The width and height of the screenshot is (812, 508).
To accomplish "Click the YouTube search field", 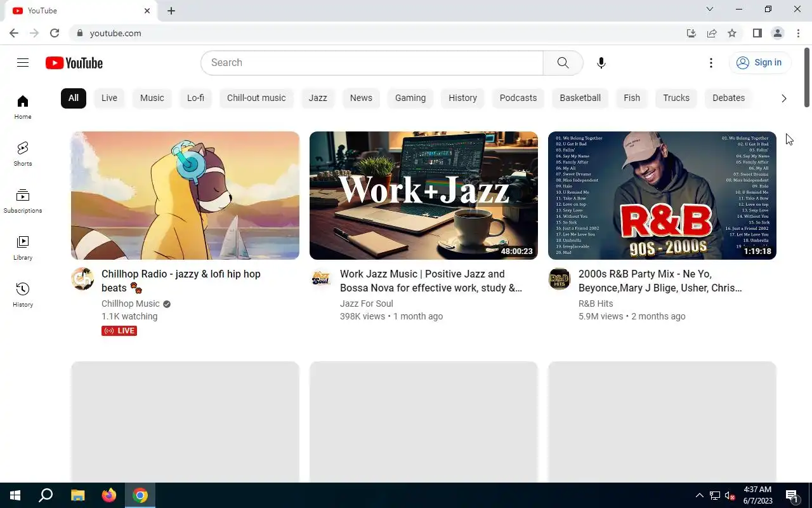I will (x=372, y=62).
